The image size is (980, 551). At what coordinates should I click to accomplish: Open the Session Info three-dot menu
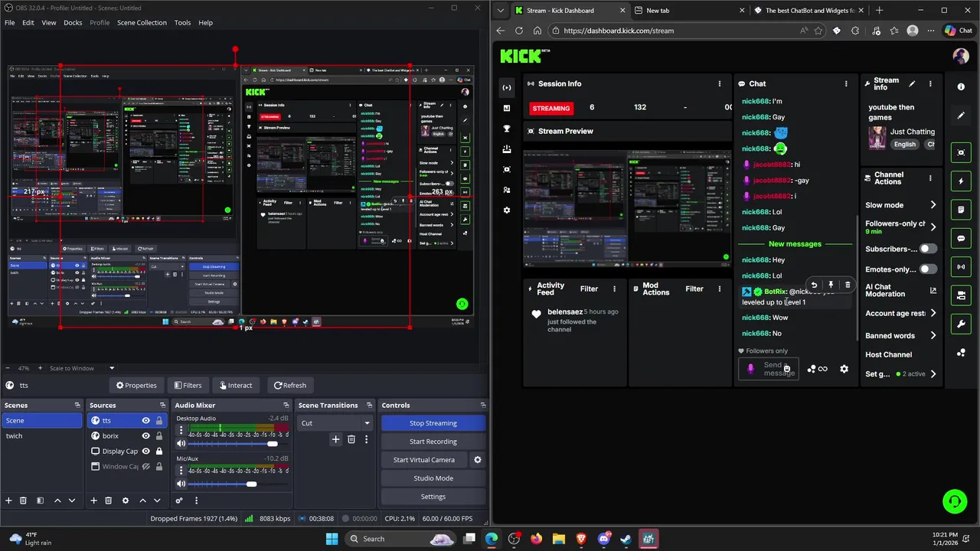[x=719, y=83]
